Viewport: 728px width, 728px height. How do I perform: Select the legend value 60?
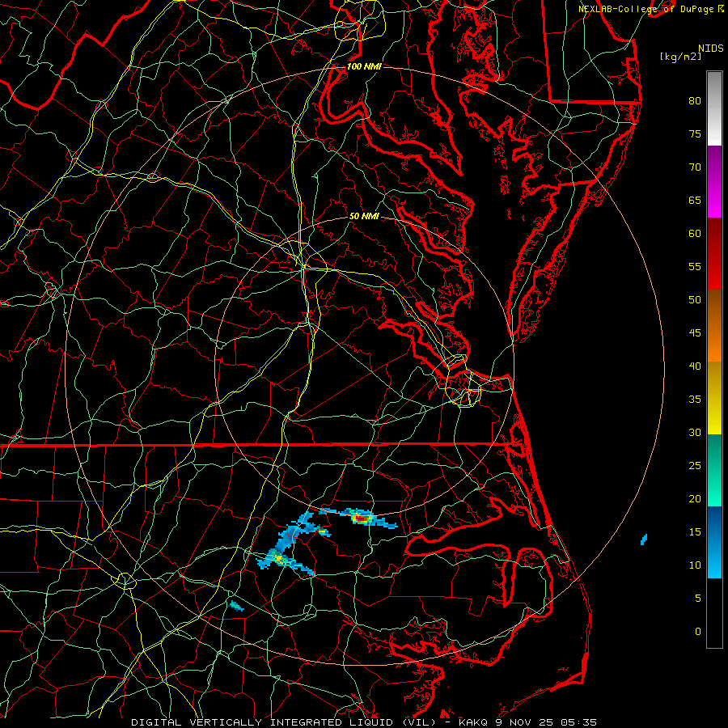point(695,234)
